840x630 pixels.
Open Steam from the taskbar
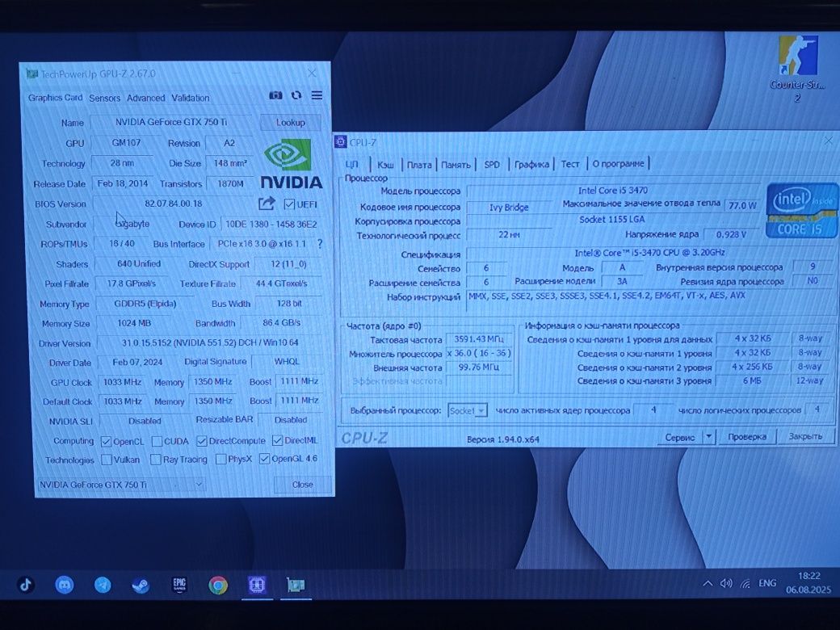coord(141,585)
